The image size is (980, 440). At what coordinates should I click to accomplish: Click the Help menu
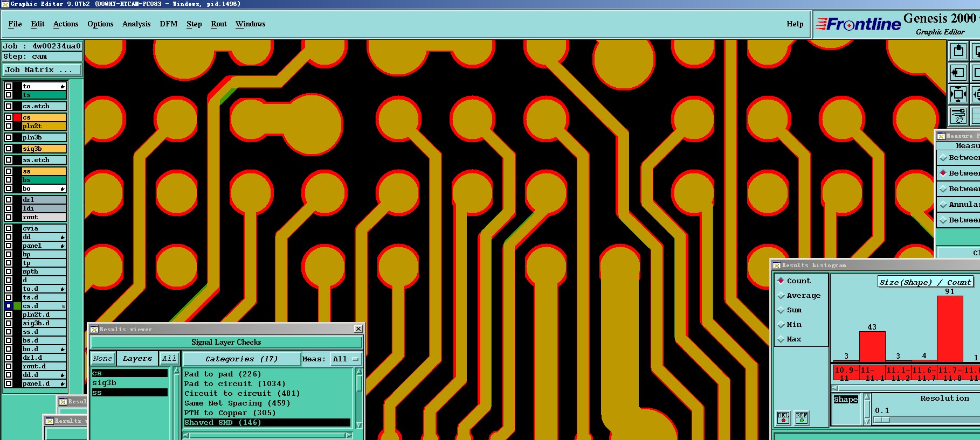(x=795, y=24)
